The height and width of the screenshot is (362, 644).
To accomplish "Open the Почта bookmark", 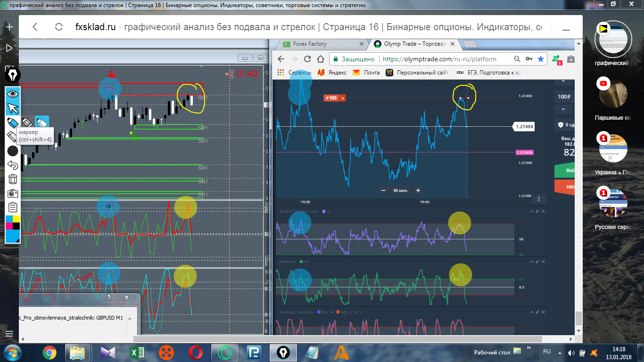I will [366, 73].
